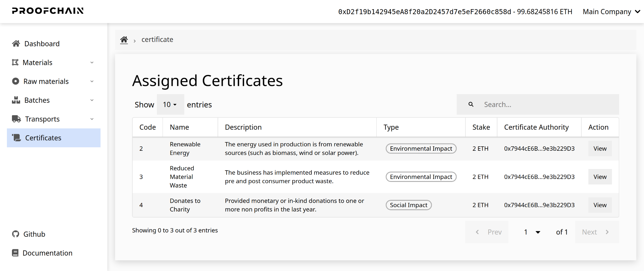
Task: Click the Materials sidebar icon
Action: (x=15, y=62)
